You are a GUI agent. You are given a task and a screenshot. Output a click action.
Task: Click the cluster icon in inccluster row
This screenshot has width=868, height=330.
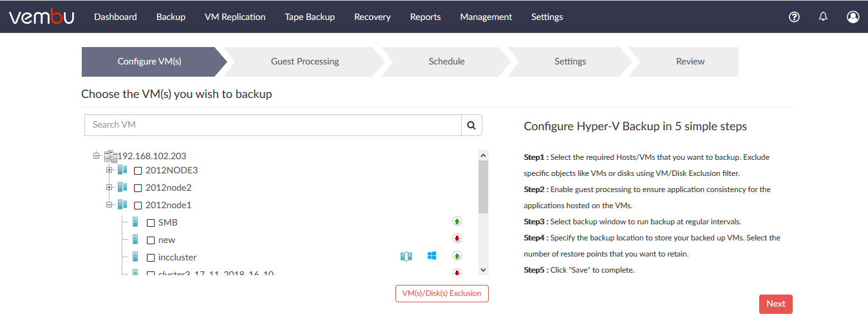406,257
